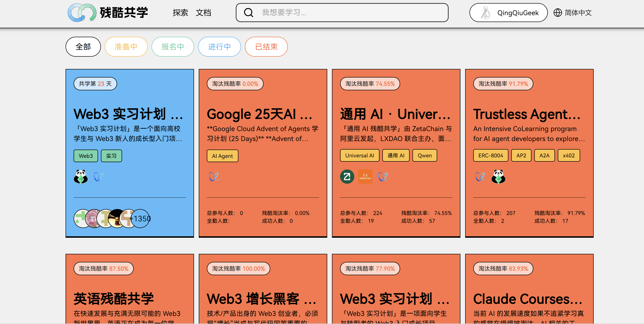
Task: Click LXDAO logo on Google 25天AI card
Action: (x=214, y=177)
